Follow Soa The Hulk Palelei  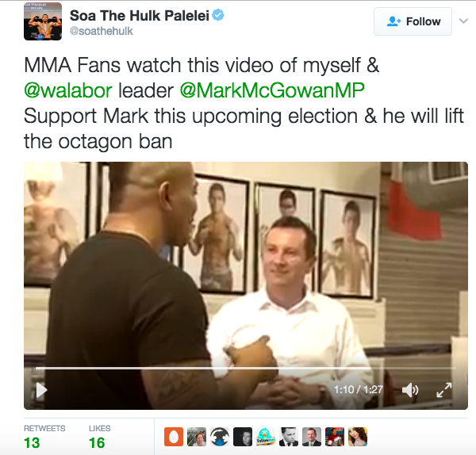413,21
